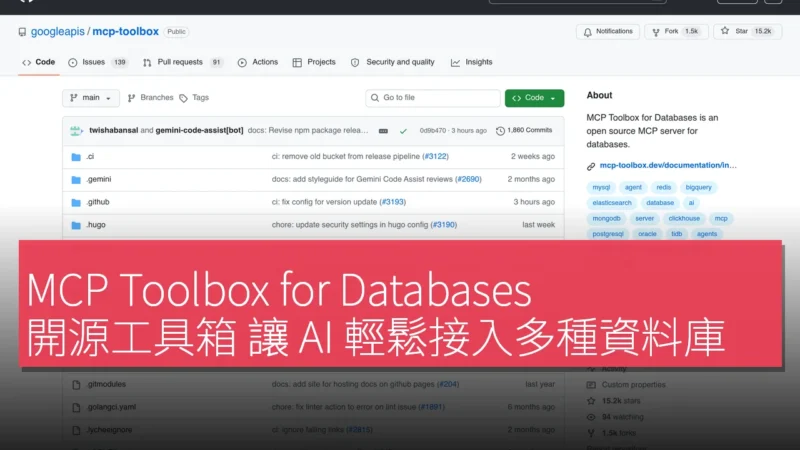
Task: View the 15.2k stars link
Action: click(x=621, y=401)
